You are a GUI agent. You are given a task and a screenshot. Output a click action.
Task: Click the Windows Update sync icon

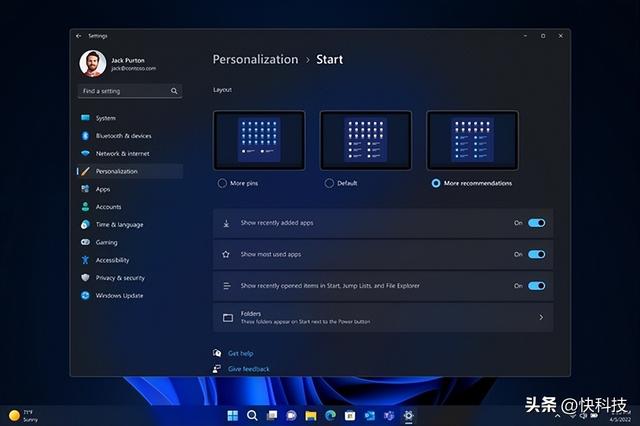(x=85, y=295)
